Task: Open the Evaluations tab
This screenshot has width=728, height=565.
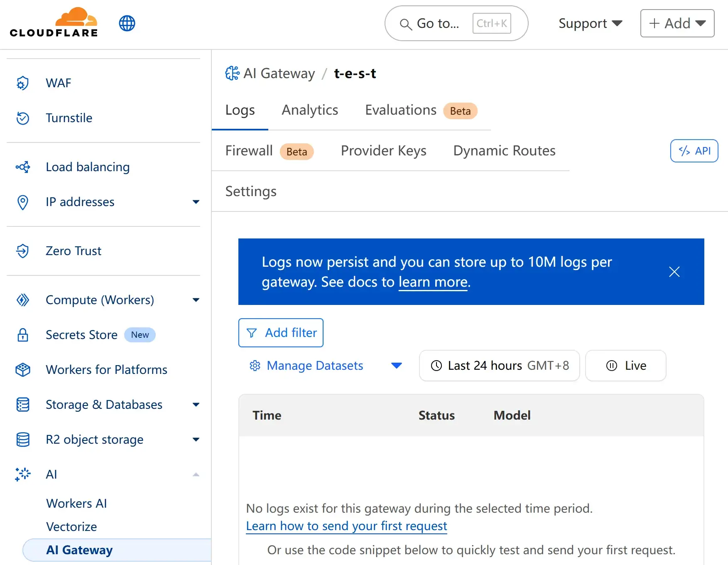Action: (x=421, y=110)
